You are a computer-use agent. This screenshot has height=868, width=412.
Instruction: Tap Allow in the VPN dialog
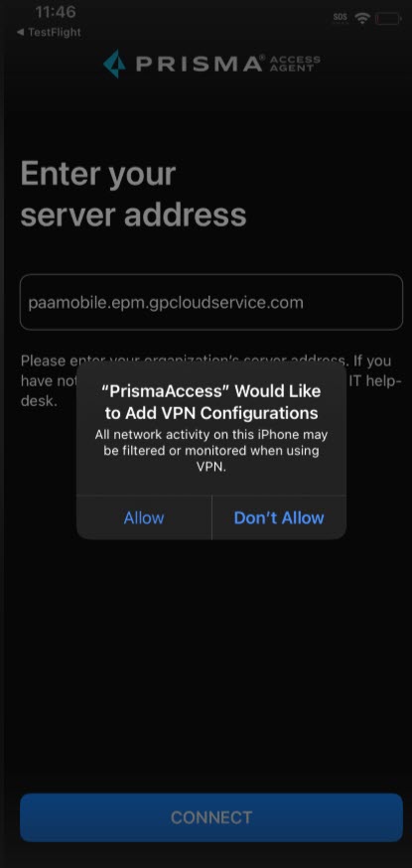144,517
